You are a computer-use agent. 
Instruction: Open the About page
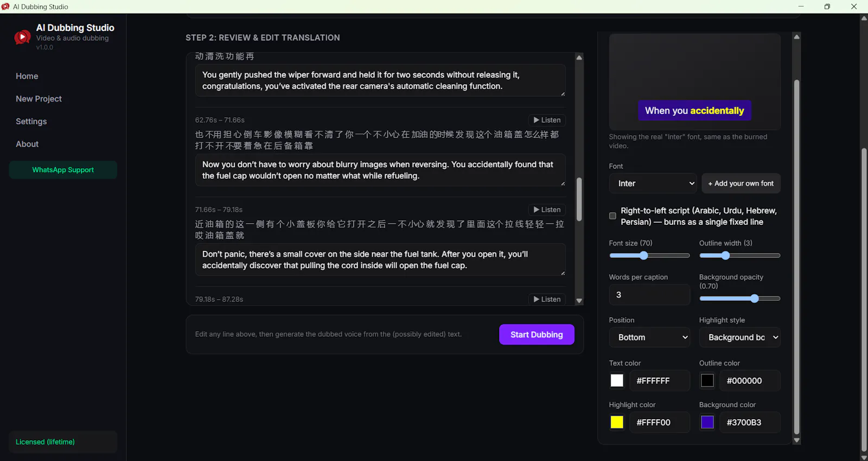tap(27, 144)
